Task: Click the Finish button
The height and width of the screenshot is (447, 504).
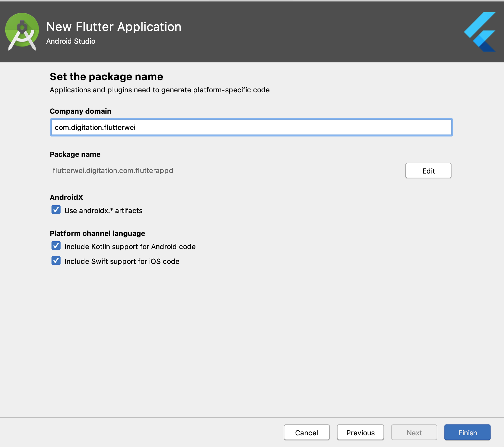Action: coord(467,433)
